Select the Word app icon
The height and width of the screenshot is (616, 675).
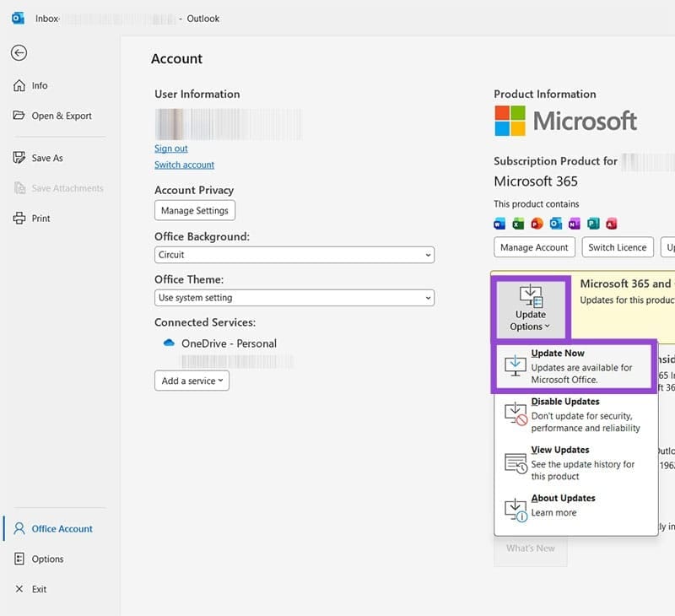499,224
